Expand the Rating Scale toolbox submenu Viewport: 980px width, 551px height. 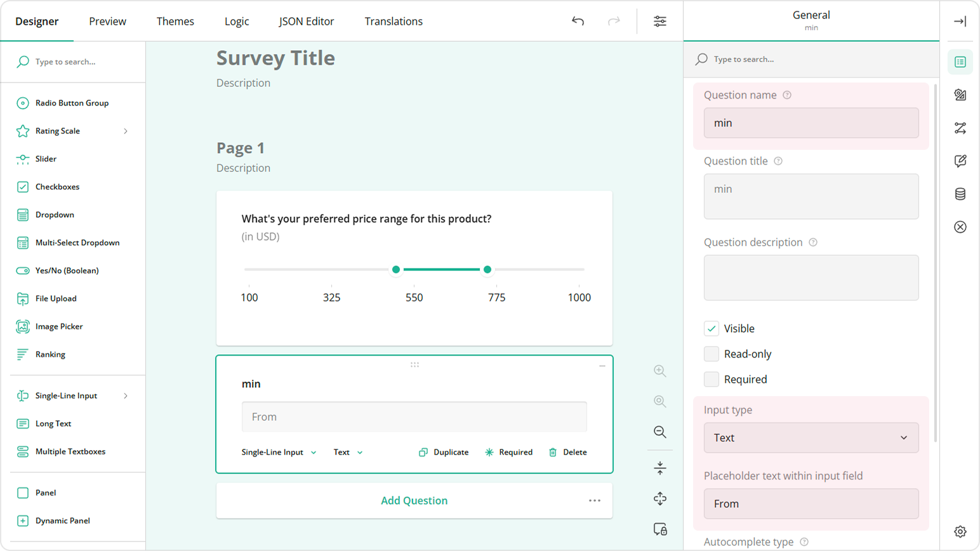click(126, 131)
